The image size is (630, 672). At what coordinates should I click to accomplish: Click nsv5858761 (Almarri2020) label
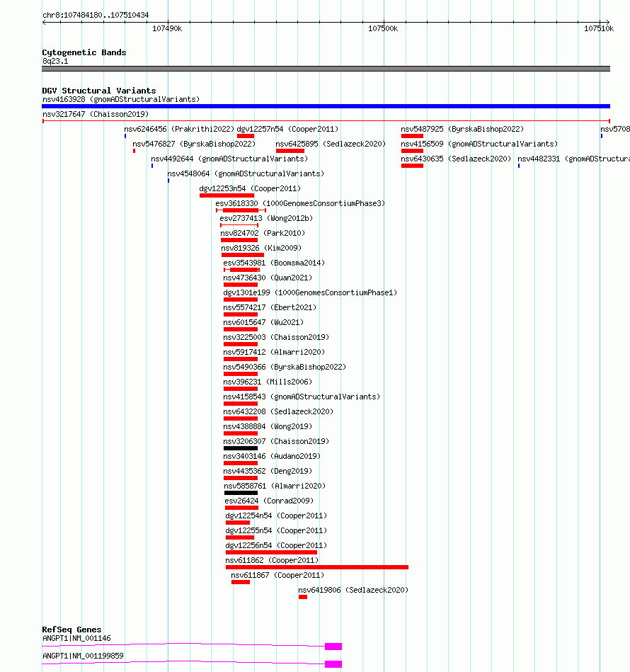tap(275, 486)
